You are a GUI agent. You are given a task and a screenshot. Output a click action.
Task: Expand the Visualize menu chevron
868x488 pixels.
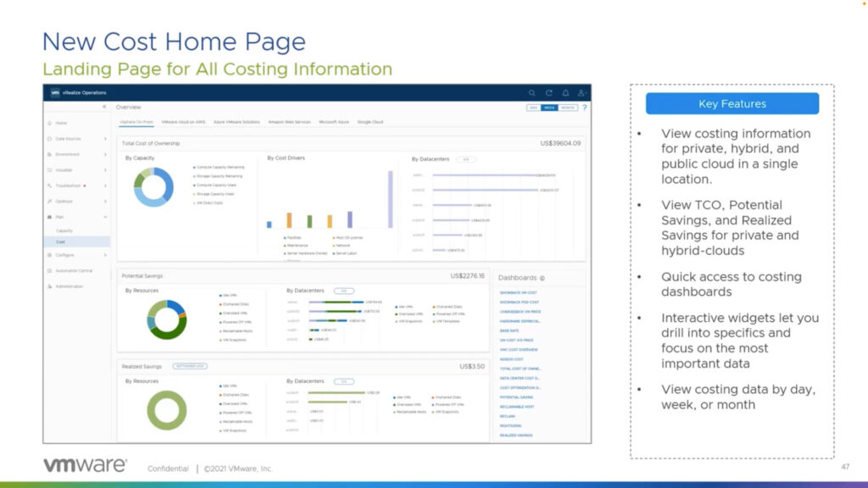(105, 169)
